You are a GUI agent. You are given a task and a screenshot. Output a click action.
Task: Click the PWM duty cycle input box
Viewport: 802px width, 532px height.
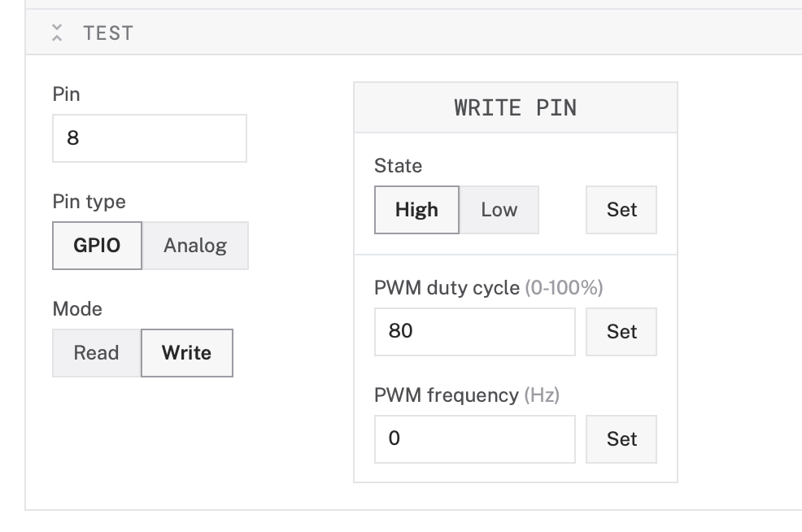(x=474, y=332)
